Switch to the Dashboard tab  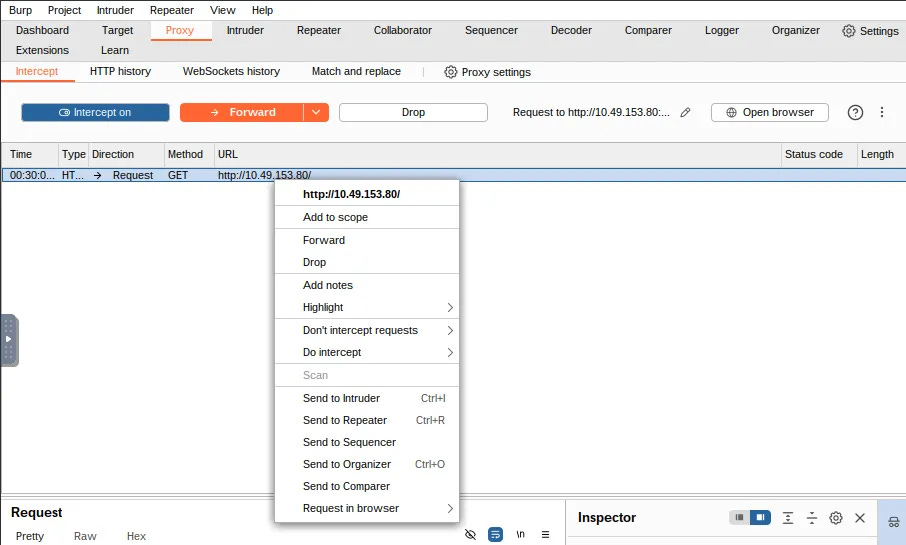(42, 30)
